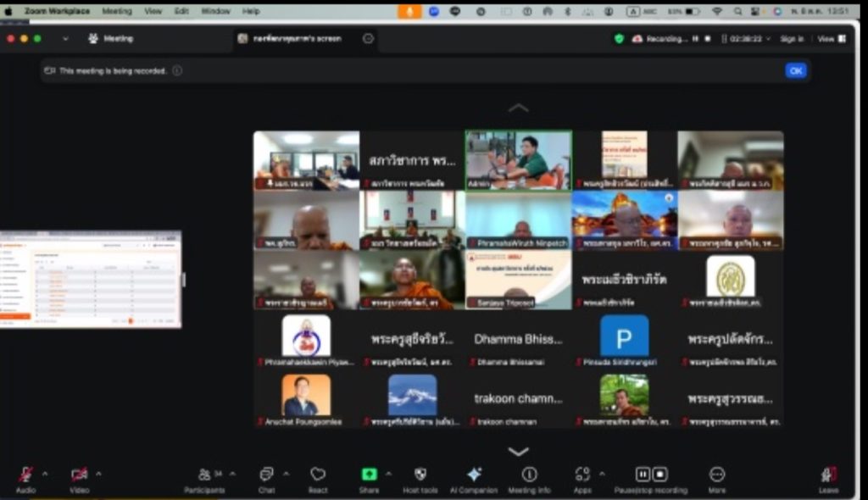Click the green Share screen icon
868x500 pixels.
tap(369, 475)
